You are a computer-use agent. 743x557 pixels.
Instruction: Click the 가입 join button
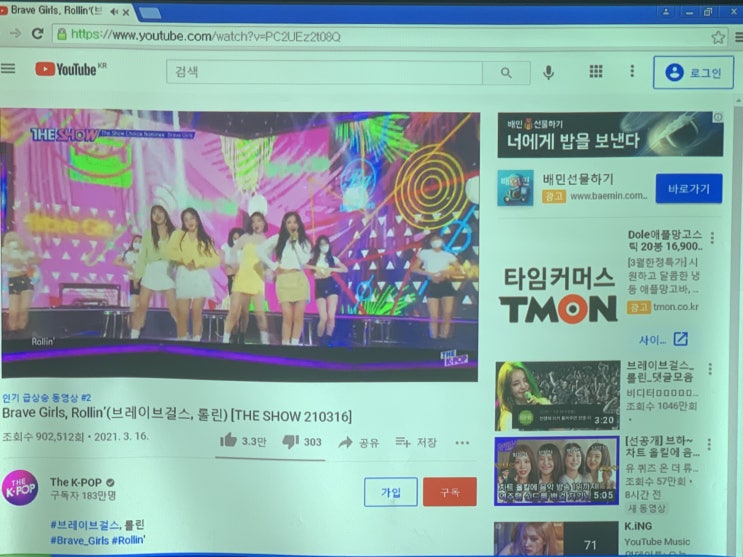[x=390, y=492]
